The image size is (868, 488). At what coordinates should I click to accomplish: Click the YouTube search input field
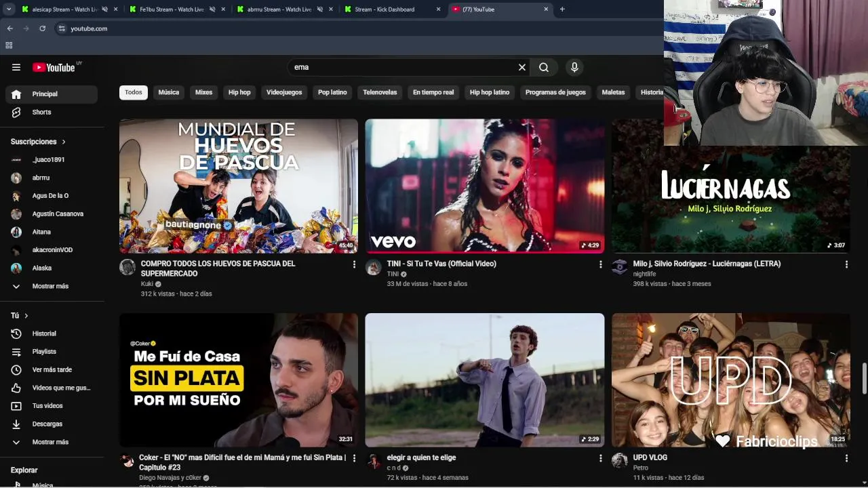404,67
